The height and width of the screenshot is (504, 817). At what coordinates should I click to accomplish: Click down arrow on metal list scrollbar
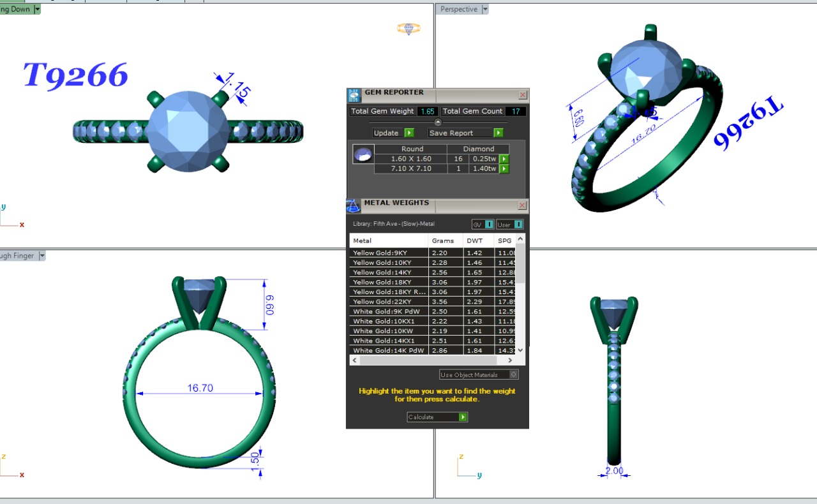[x=520, y=350]
